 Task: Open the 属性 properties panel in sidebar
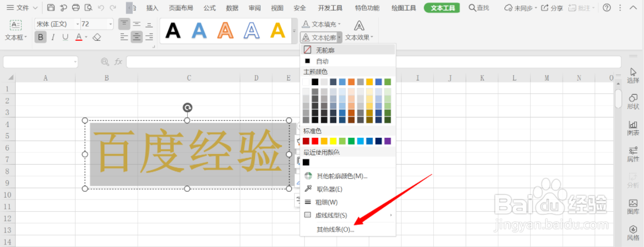point(633,154)
